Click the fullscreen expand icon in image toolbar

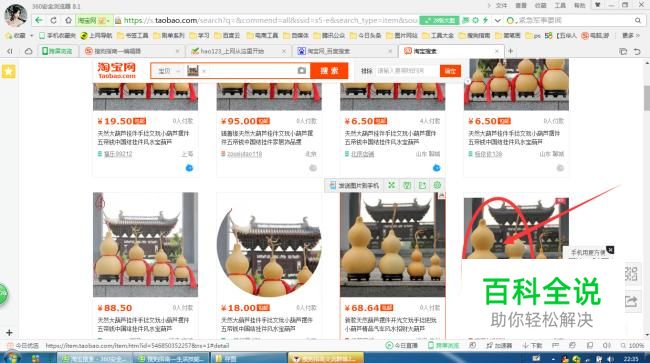(391, 185)
